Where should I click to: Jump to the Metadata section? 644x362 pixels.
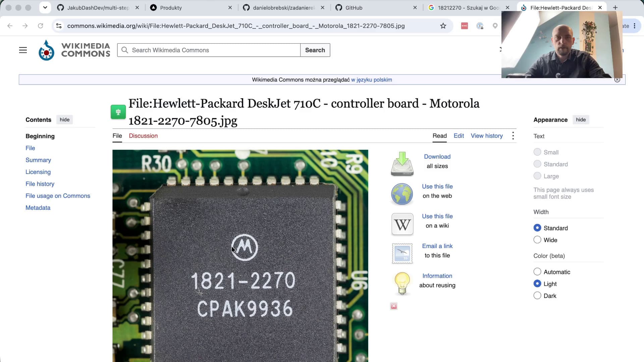coord(38,208)
